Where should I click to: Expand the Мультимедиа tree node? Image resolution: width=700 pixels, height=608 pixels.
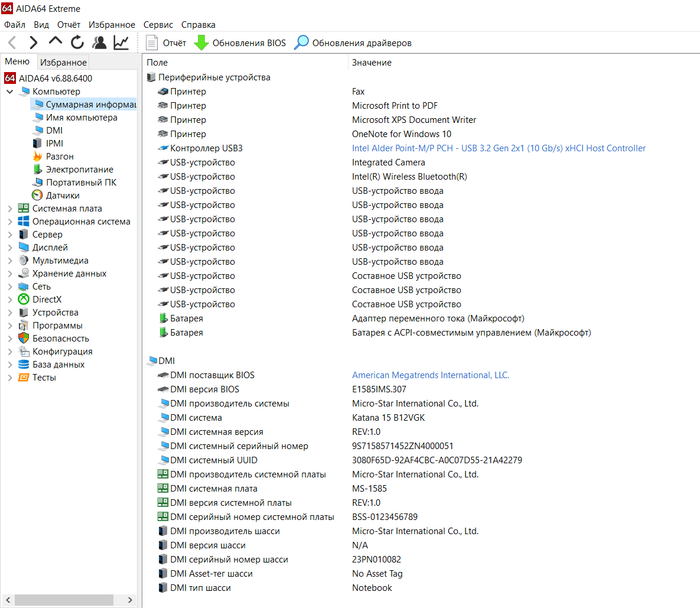(10, 260)
